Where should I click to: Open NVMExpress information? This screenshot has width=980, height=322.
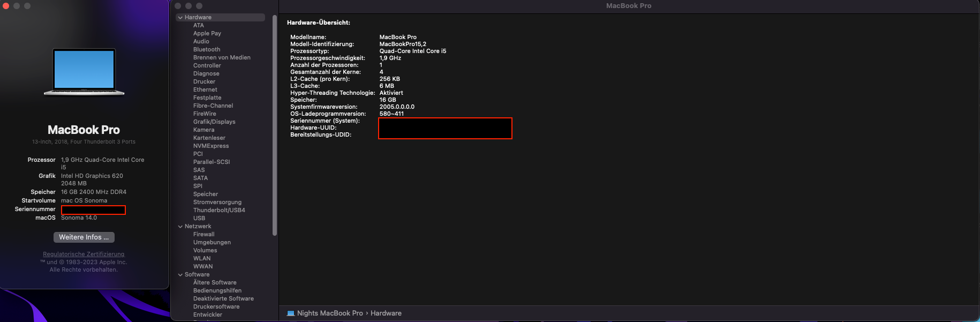[211, 146]
